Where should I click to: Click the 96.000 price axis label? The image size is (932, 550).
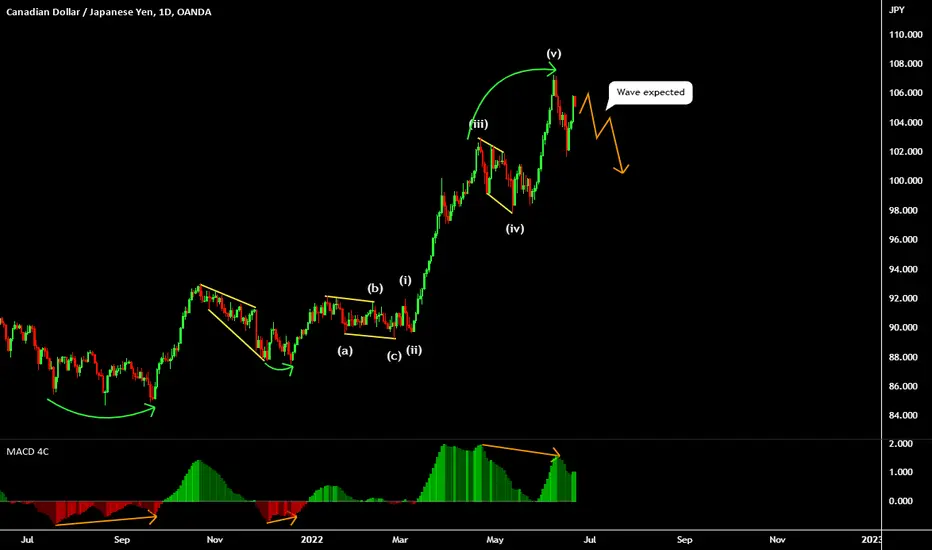pyautogui.click(x=905, y=240)
